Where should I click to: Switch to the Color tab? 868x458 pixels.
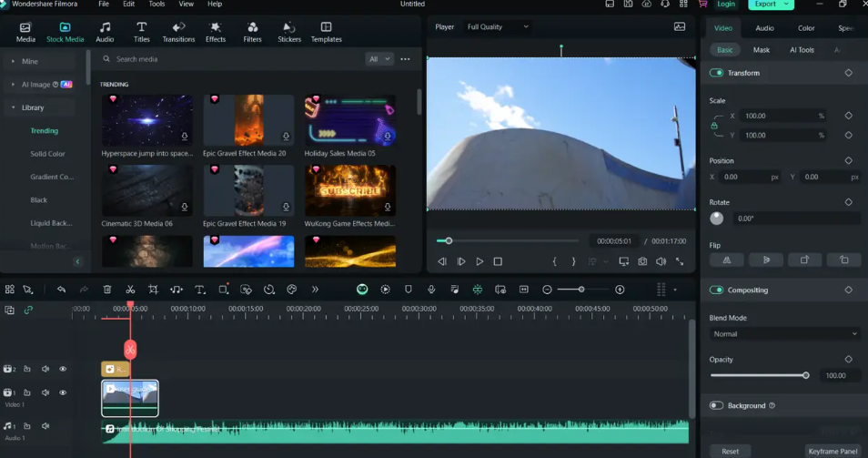coord(806,28)
